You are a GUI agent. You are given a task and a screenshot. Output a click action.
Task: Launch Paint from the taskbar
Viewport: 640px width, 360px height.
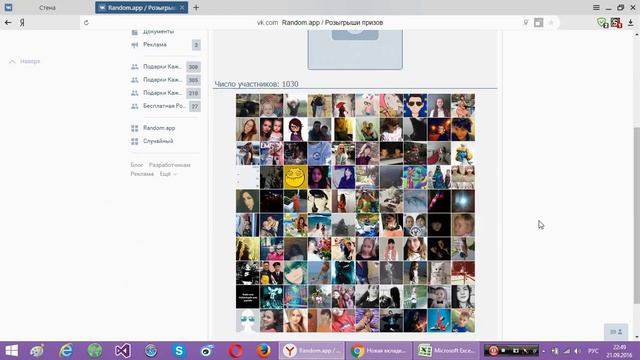pos(38,351)
